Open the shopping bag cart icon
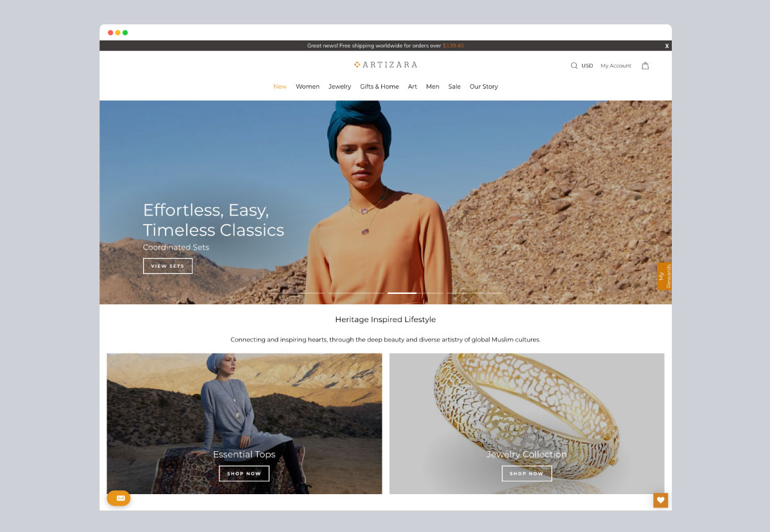Image resolution: width=770 pixels, height=532 pixels. (x=645, y=65)
